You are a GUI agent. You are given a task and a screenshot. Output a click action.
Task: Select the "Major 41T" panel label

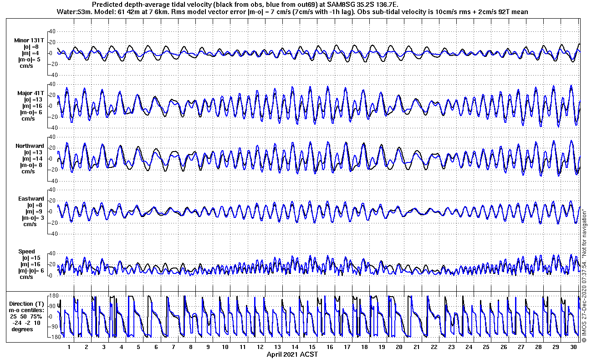coord(31,93)
